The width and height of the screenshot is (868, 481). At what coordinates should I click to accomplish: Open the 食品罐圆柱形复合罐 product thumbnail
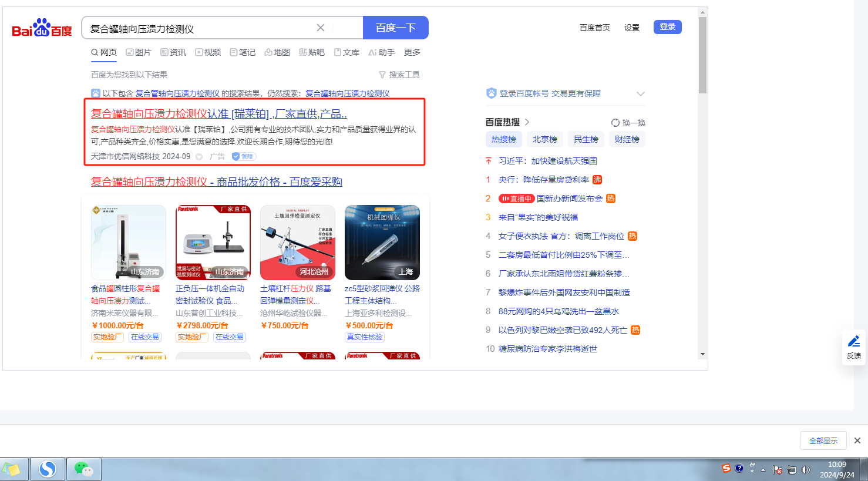[x=129, y=243]
